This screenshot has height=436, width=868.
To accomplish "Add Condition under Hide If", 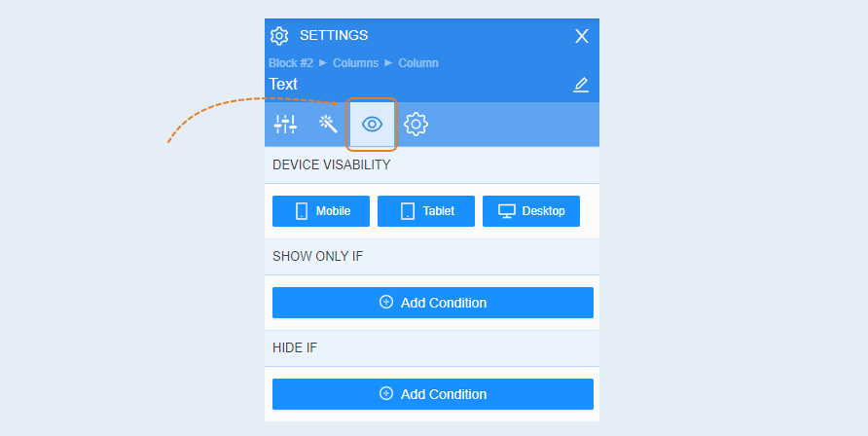I will coord(433,394).
